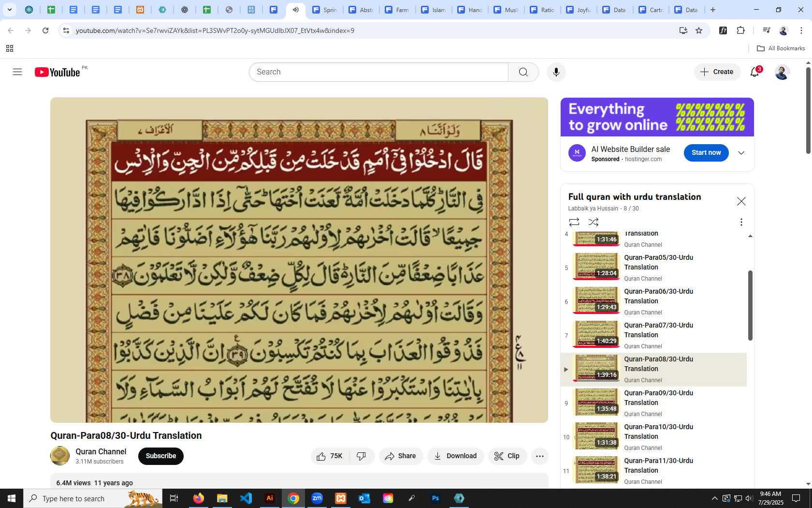
Task: Switch to the Farm tab
Action: [x=397, y=10]
